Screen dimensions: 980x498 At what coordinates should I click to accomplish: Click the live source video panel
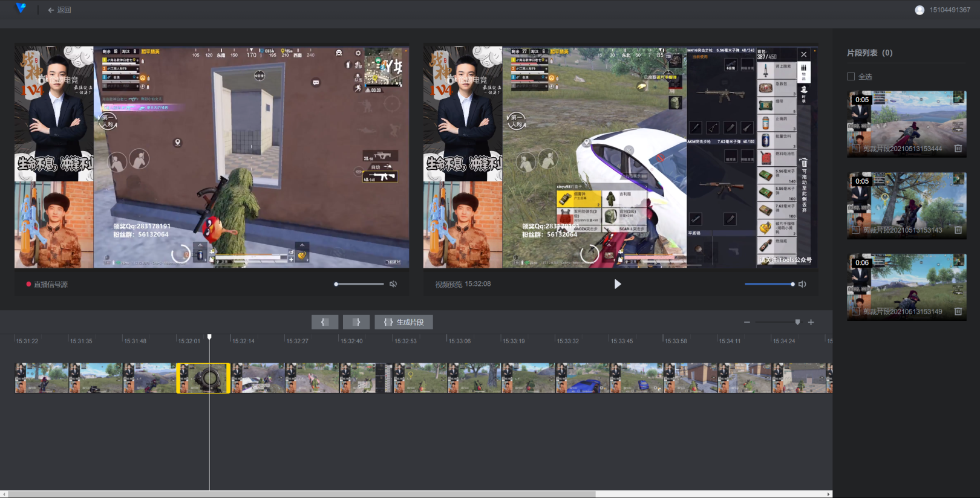[212, 157]
